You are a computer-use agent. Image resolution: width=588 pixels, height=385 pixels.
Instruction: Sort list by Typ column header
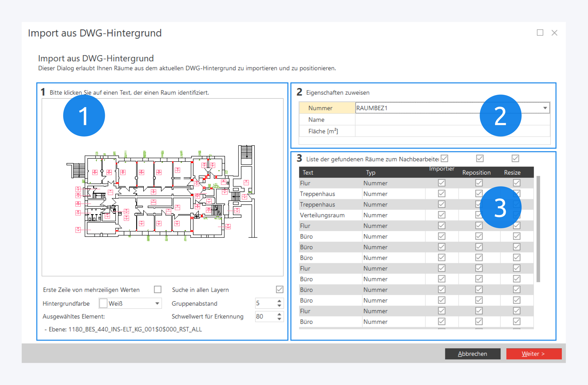tap(370, 173)
